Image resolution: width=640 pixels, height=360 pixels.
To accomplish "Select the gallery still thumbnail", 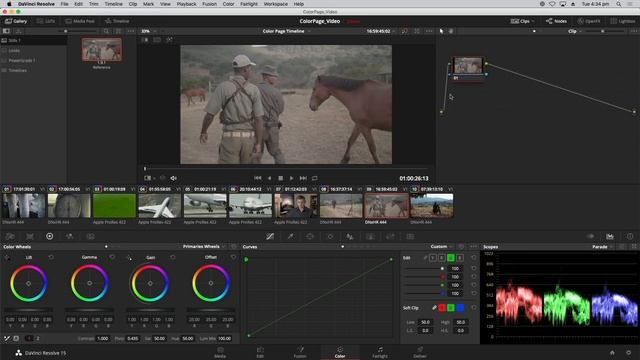I will 102,49.
